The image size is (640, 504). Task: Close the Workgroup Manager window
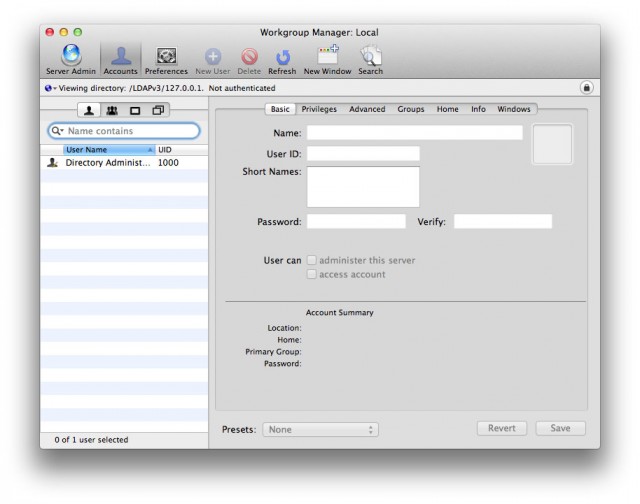click(x=50, y=32)
